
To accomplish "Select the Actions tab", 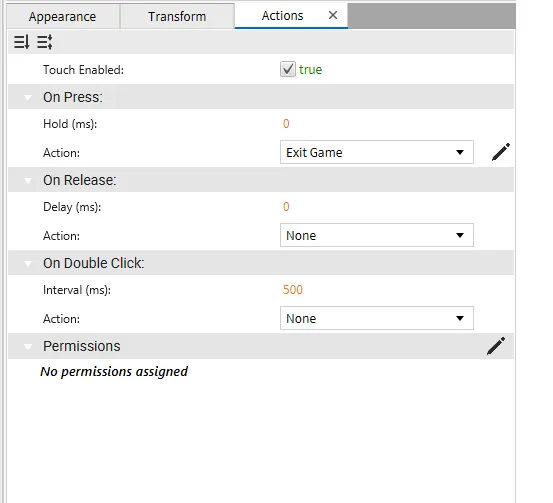I will (282, 16).
